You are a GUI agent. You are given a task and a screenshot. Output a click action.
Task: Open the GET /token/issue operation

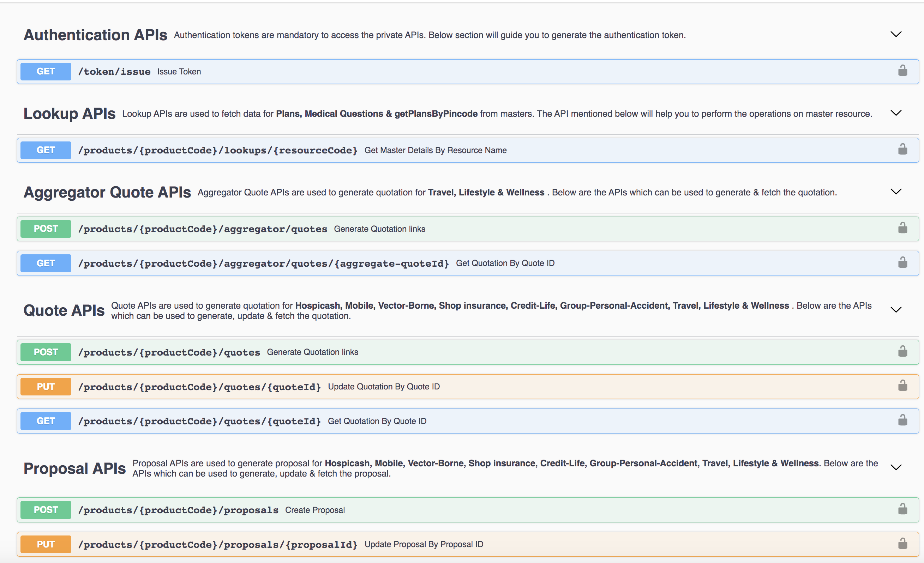pyautogui.click(x=114, y=72)
